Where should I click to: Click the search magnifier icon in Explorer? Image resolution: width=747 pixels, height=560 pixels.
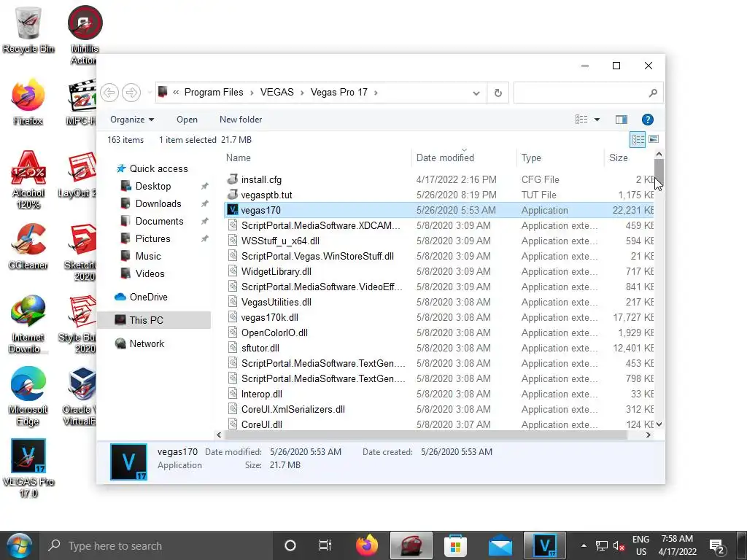point(653,93)
